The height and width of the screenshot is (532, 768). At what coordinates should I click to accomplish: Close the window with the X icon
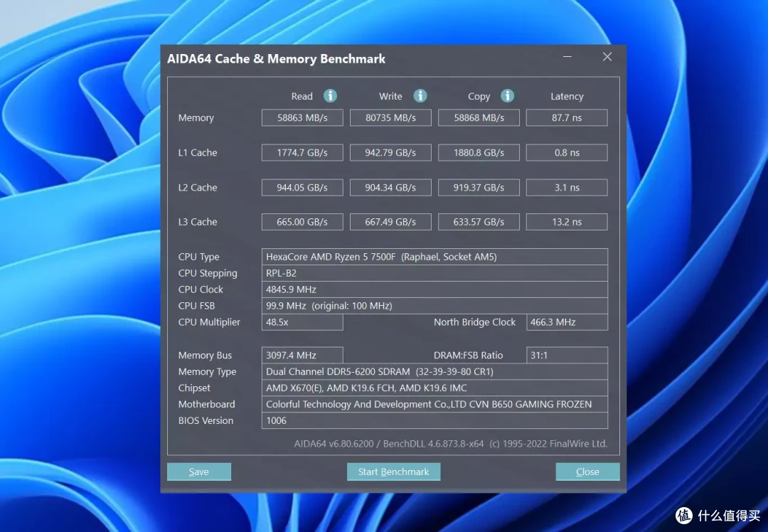point(607,57)
